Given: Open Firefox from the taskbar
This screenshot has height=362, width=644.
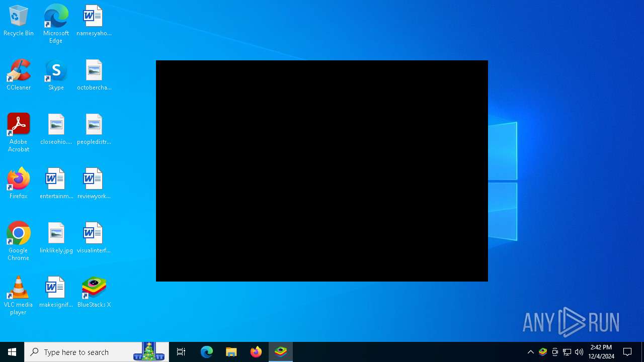Looking at the screenshot, I should (256, 352).
